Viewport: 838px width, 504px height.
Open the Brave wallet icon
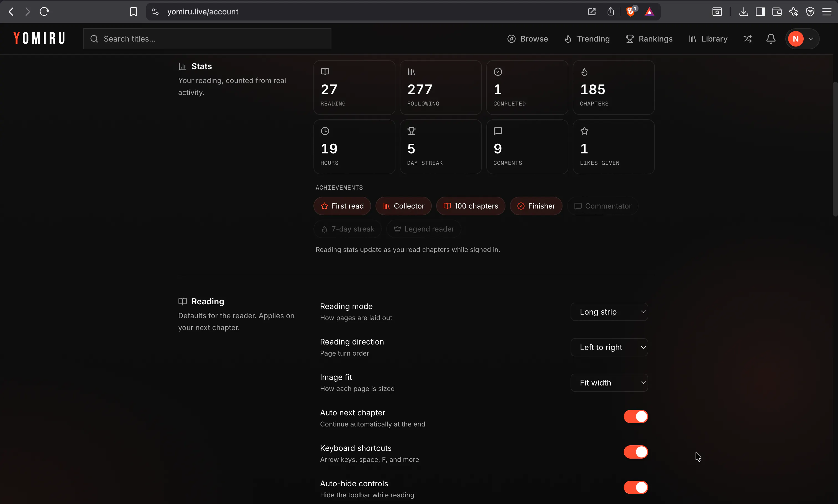pyautogui.click(x=777, y=12)
